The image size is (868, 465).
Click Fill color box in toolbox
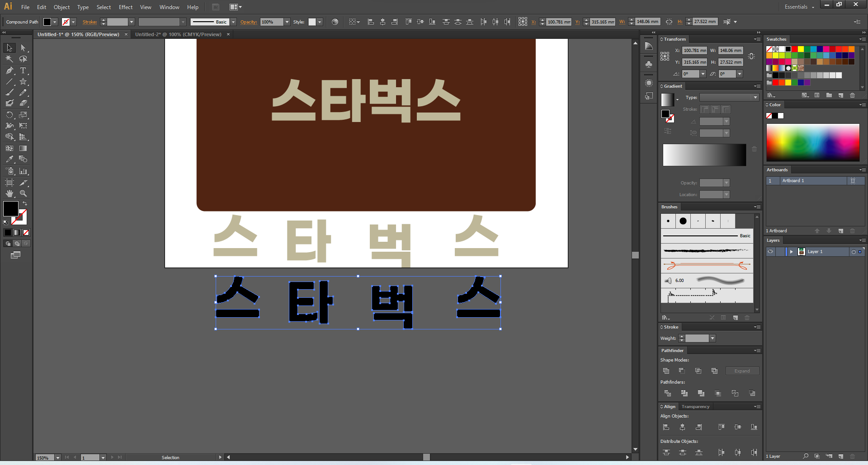click(x=11, y=209)
